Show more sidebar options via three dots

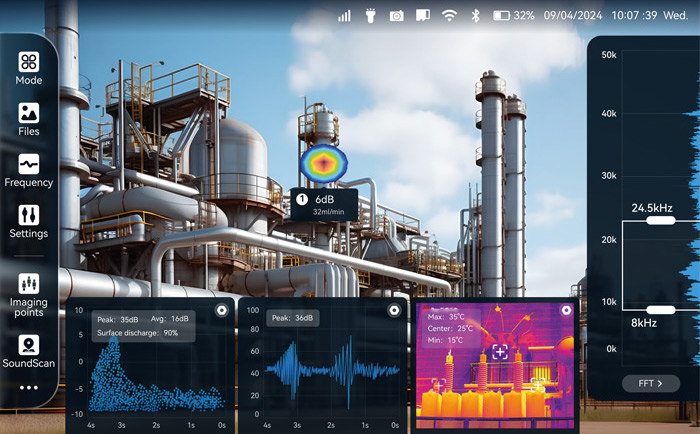(x=29, y=387)
